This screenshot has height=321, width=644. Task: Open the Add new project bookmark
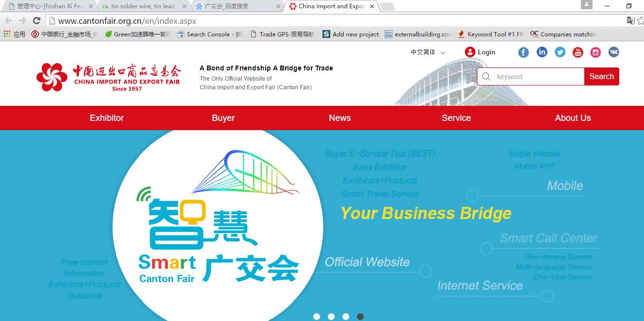[x=351, y=34]
